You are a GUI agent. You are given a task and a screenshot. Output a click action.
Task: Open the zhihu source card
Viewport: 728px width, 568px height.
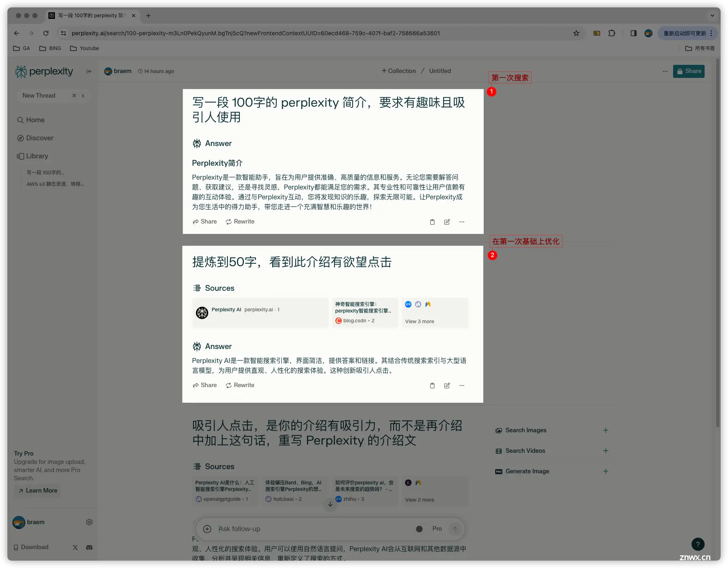pyautogui.click(x=365, y=491)
